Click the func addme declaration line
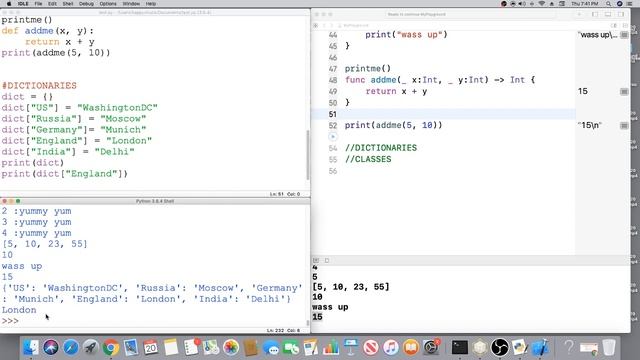This screenshot has width=640, height=360. [440, 80]
